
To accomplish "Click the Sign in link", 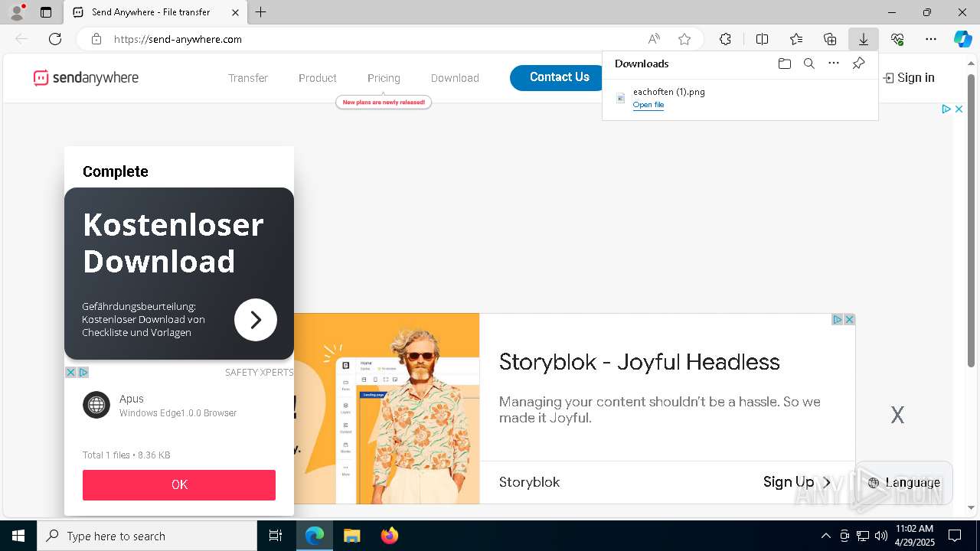I will (909, 78).
